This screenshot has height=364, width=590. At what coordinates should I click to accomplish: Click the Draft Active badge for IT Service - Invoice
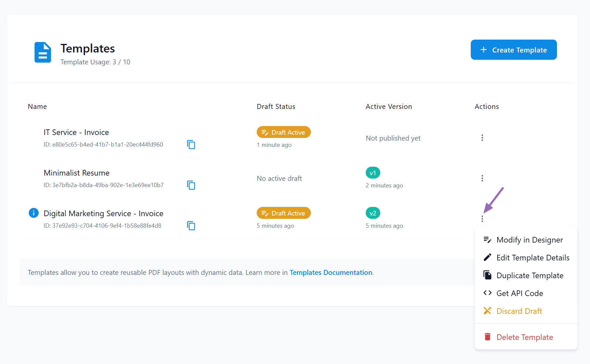283,132
